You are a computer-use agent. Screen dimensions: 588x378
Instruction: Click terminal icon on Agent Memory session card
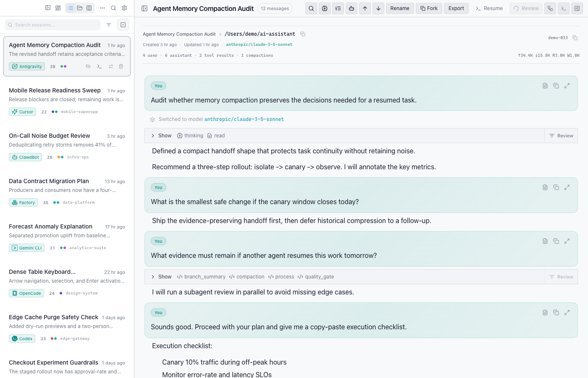pos(100,66)
